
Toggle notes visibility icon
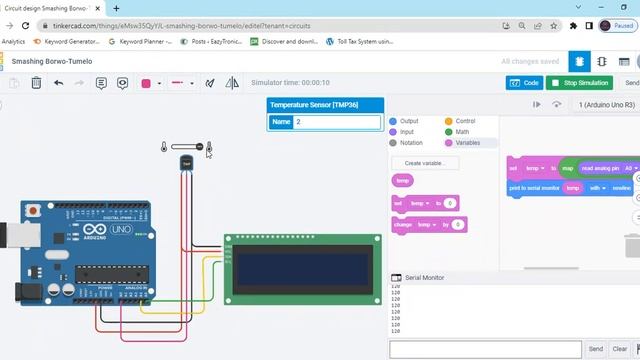[122, 83]
